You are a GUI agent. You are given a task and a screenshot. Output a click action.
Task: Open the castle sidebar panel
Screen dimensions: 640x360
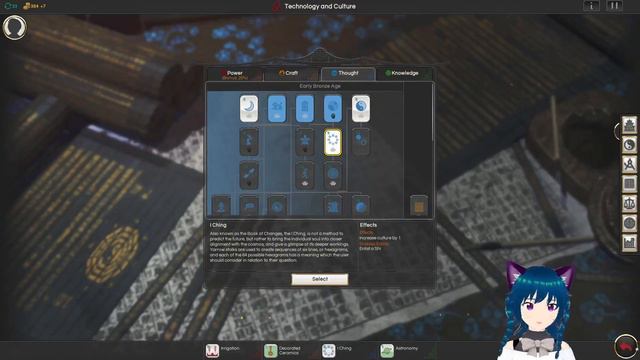(x=629, y=243)
